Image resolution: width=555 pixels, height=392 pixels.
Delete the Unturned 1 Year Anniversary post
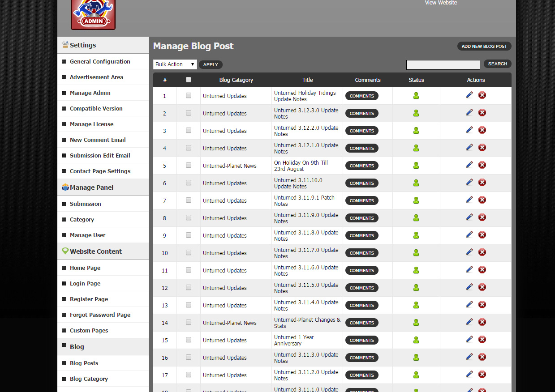pos(482,339)
